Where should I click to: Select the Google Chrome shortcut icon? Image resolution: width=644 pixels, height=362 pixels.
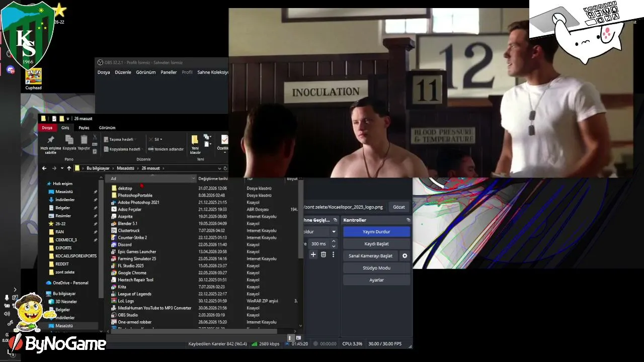pyautogui.click(x=114, y=273)
